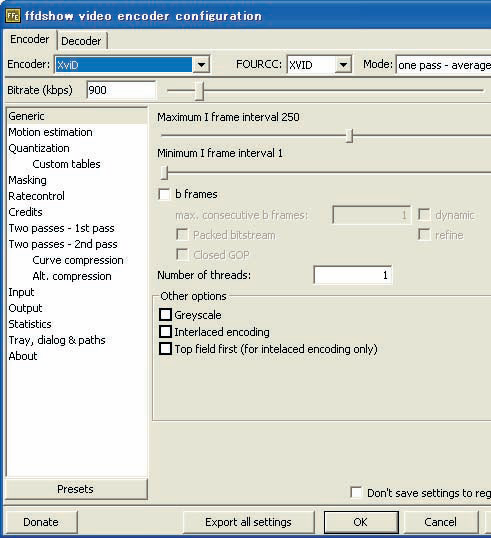The width and height of the screenshot is (491, 538).
Task: Select Ratecontrol in the list
Action: 36,196
